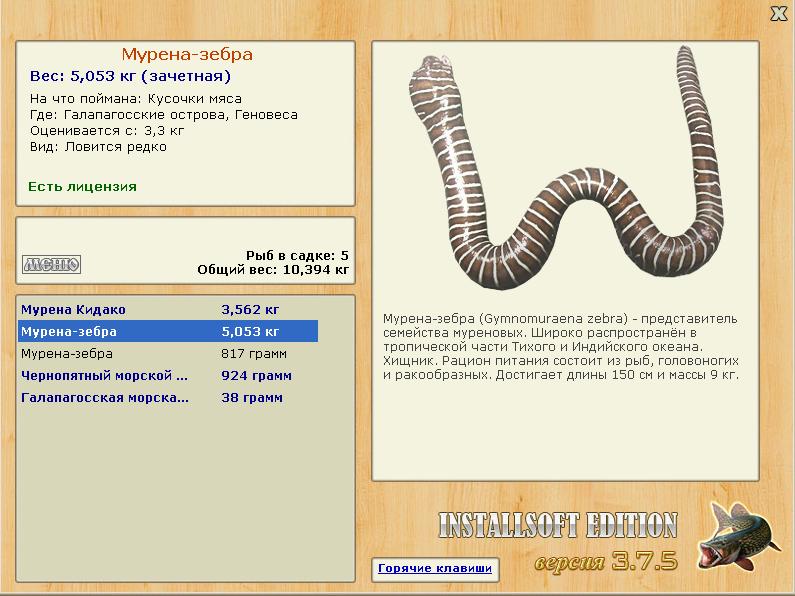Click the версия 3.7.5 label
Viewport: 795px width, 596px height.
(606, 561)
